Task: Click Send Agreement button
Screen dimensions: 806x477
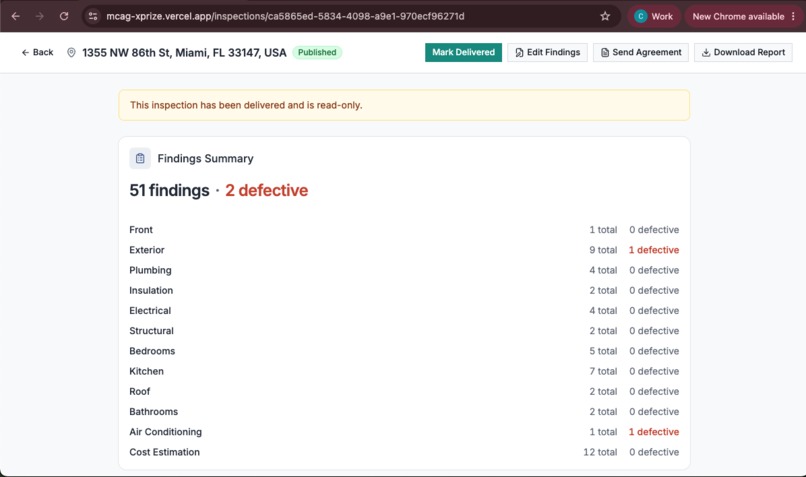Action: tap(641, 52)
